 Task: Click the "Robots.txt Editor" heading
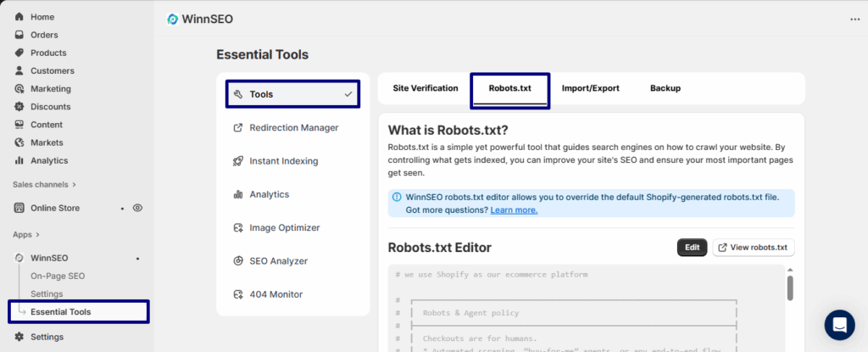click(x=440, y=248)
